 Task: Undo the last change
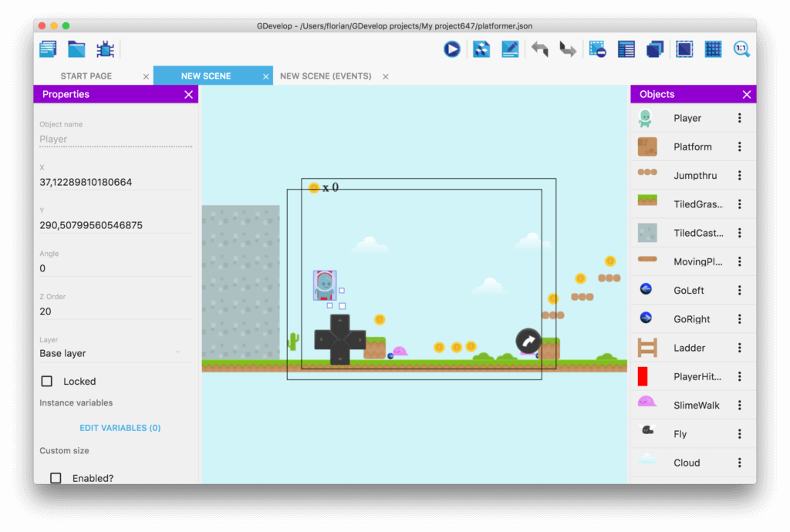pos(538,48)
